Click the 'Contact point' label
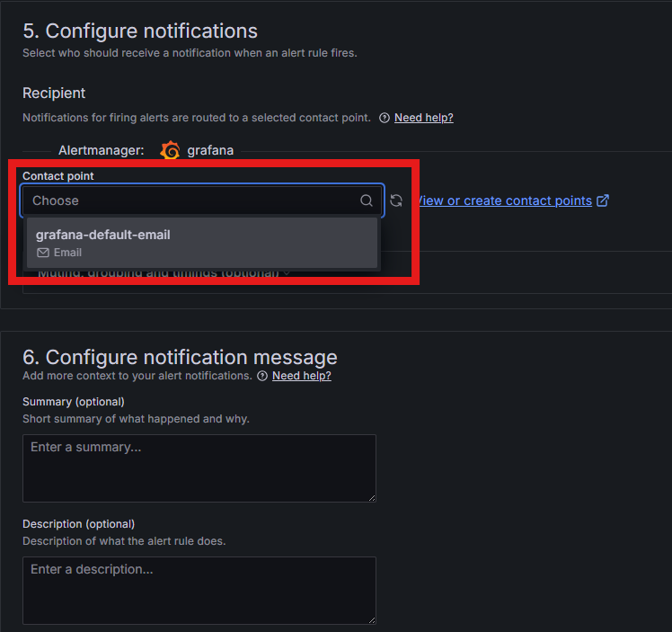Image resolution: width=672 pixels, height=632 pixels. click(x=57, y=176)
